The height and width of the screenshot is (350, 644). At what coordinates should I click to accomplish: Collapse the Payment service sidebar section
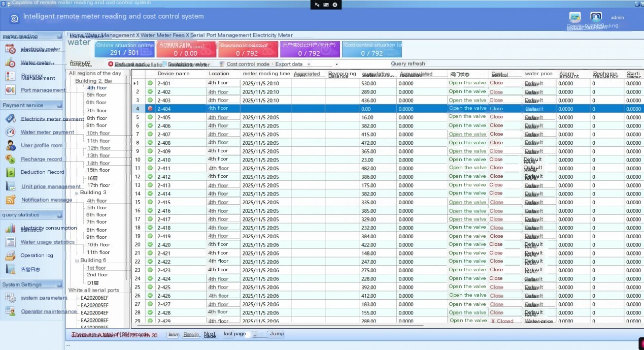[x=59, y=105]
